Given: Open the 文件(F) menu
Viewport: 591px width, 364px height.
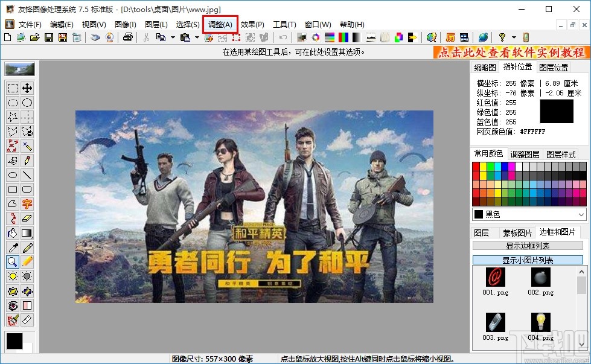Looking at the screenshot, I should click(x=30, y=25).
